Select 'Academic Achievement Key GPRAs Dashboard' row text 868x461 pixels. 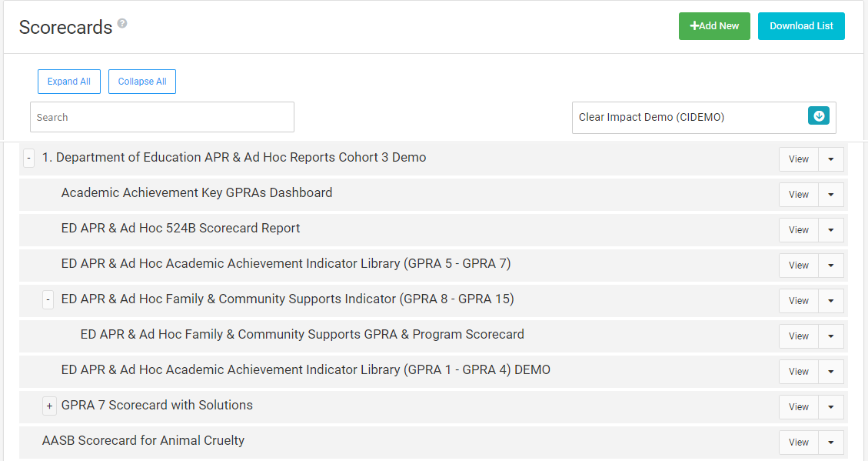pyautogui.click(x=197, y=193)
